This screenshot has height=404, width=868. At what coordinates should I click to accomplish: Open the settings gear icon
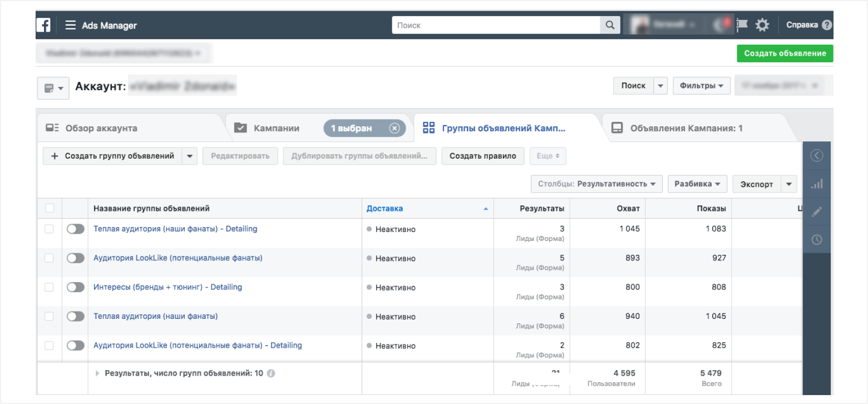pos(762,25)
